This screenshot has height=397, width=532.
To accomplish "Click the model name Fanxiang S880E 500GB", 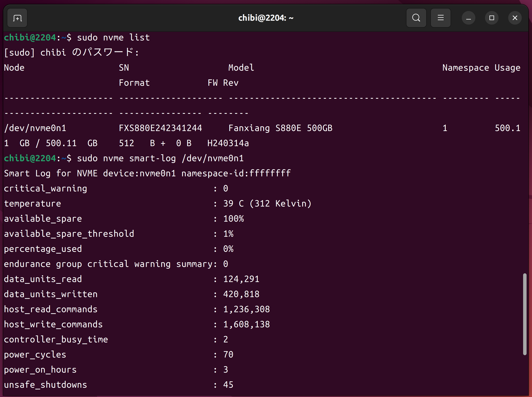I will click(280, 128).
